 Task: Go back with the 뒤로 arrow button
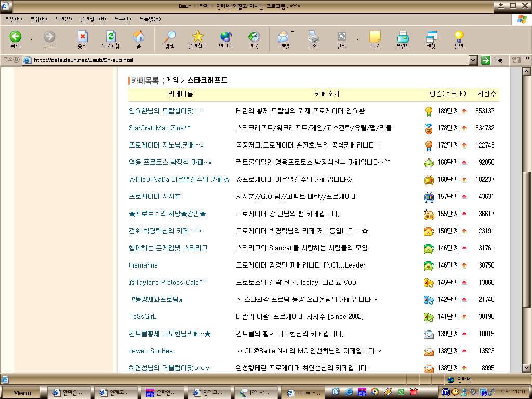15,39
